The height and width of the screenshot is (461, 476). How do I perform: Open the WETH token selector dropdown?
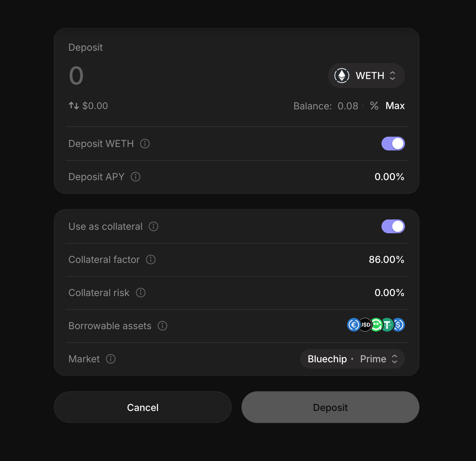tap(366, 76)
